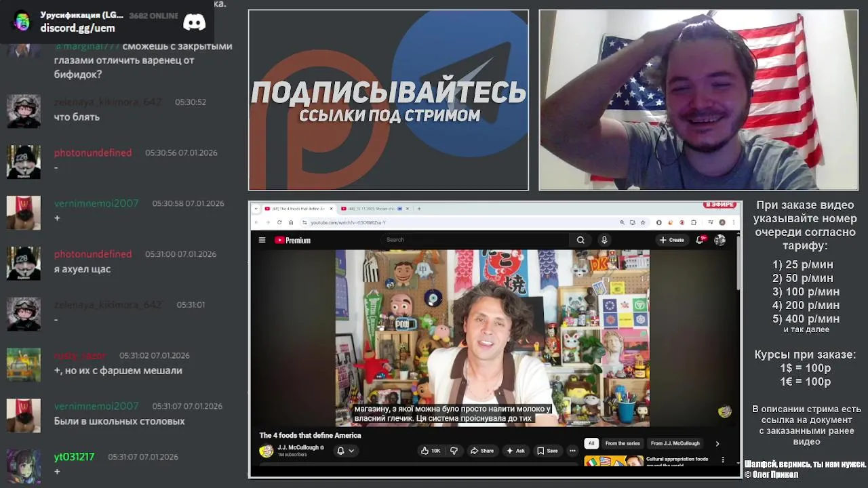
Task: Bookmark the page with star icon
Action: (643, 222)
